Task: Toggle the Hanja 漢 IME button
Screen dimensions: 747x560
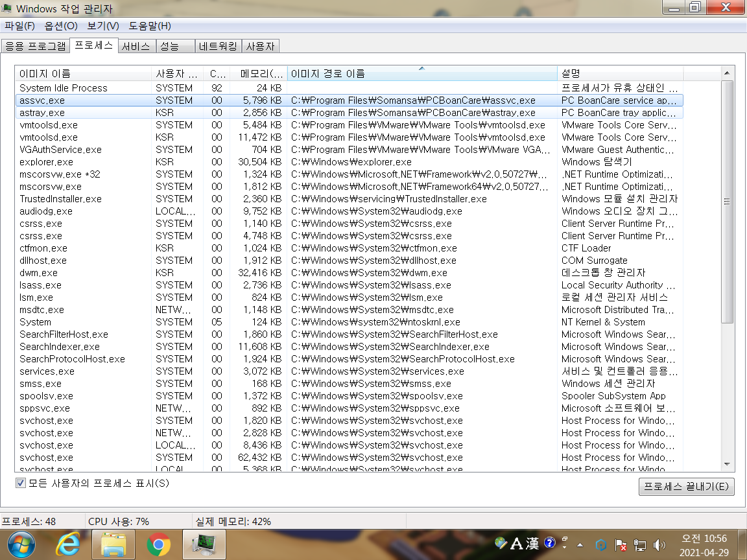Action: pyautogui.click(x=532, y=543)
